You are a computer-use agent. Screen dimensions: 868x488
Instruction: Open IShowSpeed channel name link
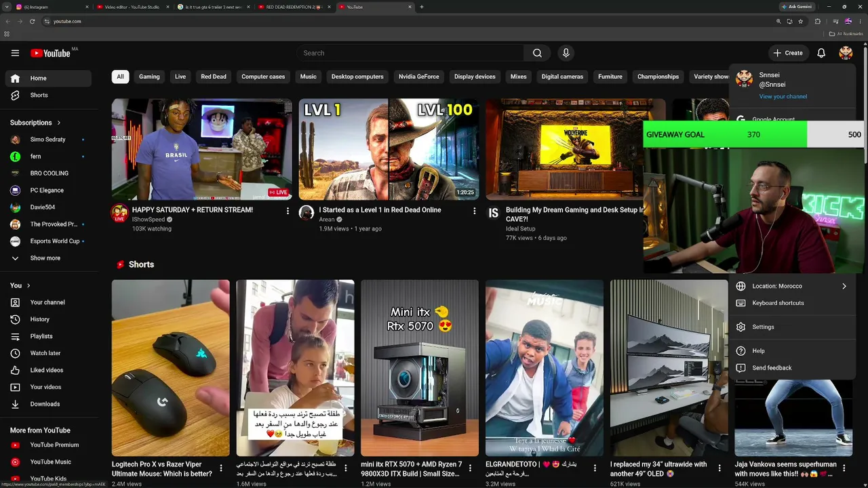coord(149,220)
